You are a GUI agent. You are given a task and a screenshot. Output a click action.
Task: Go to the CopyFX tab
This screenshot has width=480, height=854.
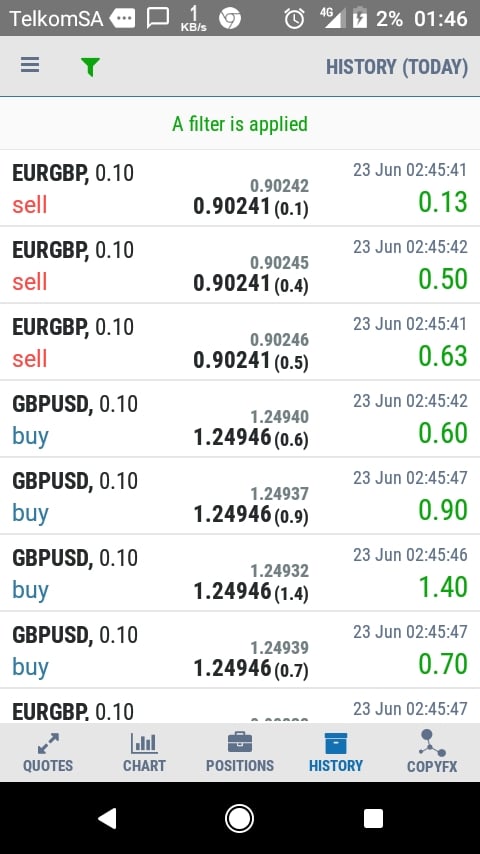click(432, 753)
